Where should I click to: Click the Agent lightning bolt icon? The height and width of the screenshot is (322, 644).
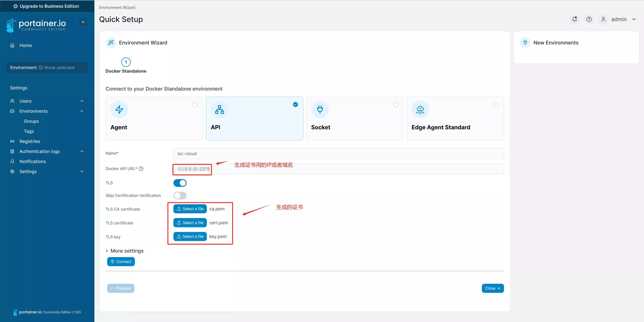pos(119,110)
